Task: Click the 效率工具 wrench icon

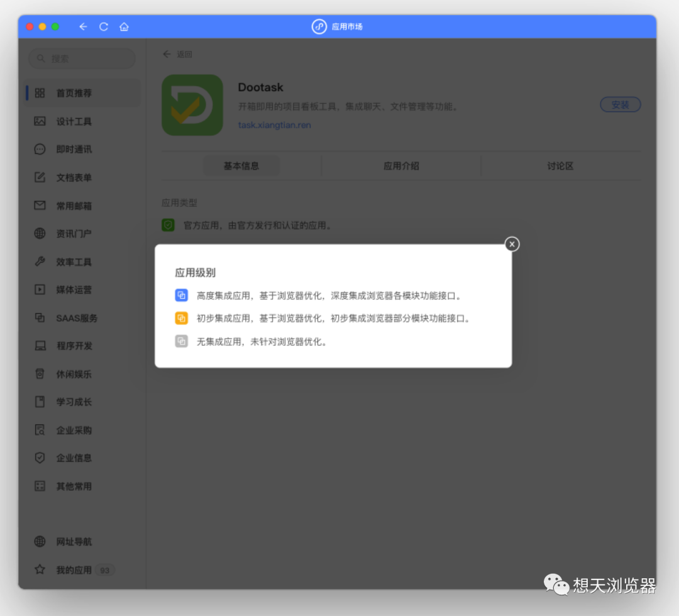Action: tap(40, 261)
